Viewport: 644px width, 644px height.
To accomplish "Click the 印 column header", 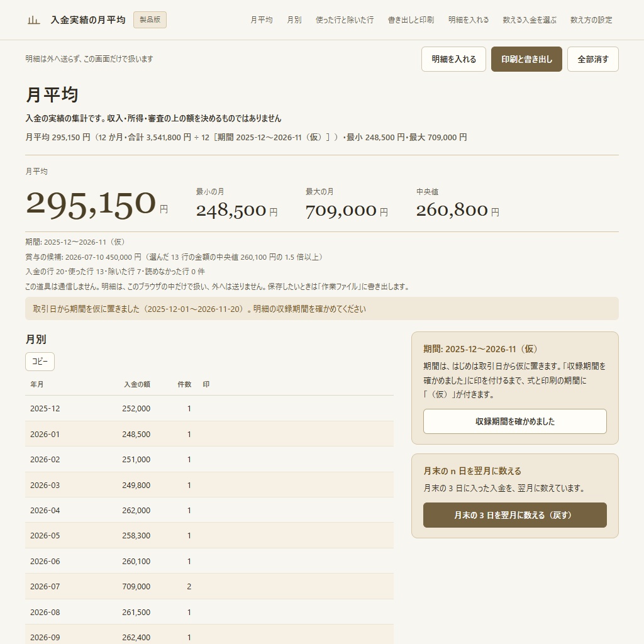I will click(x=206, y=384).
